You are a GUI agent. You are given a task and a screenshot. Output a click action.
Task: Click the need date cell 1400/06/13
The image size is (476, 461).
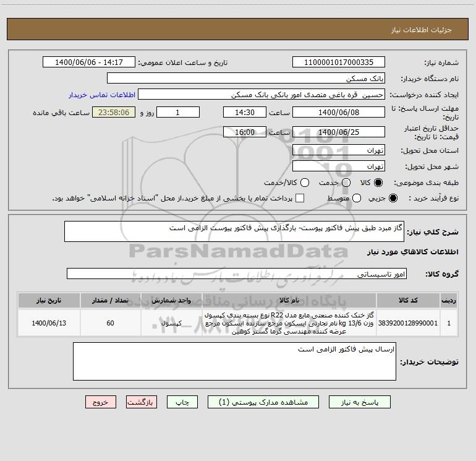(x=49, y=323)
